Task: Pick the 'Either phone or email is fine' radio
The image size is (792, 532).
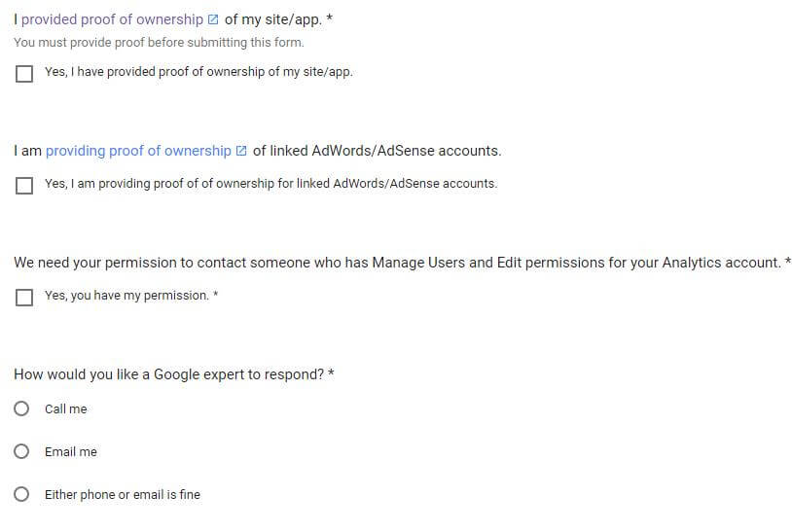Action: pyautogui.click(x=21, y=494)
